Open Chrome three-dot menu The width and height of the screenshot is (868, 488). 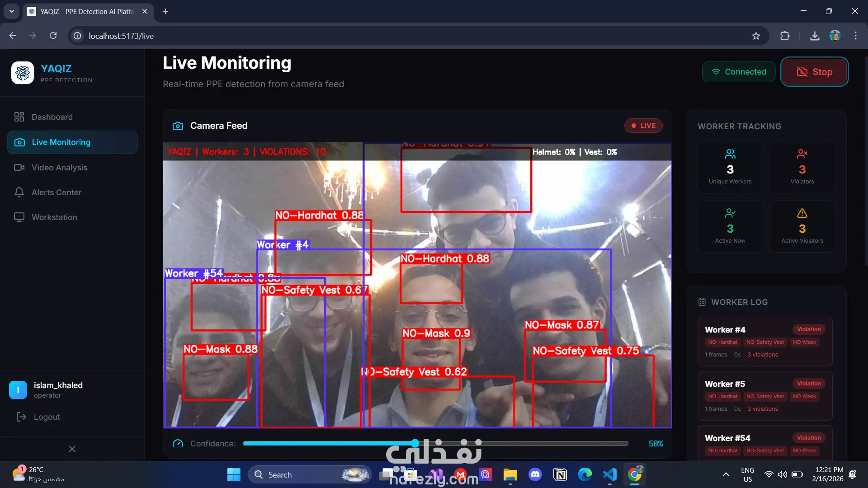click(x=855, y=36)
